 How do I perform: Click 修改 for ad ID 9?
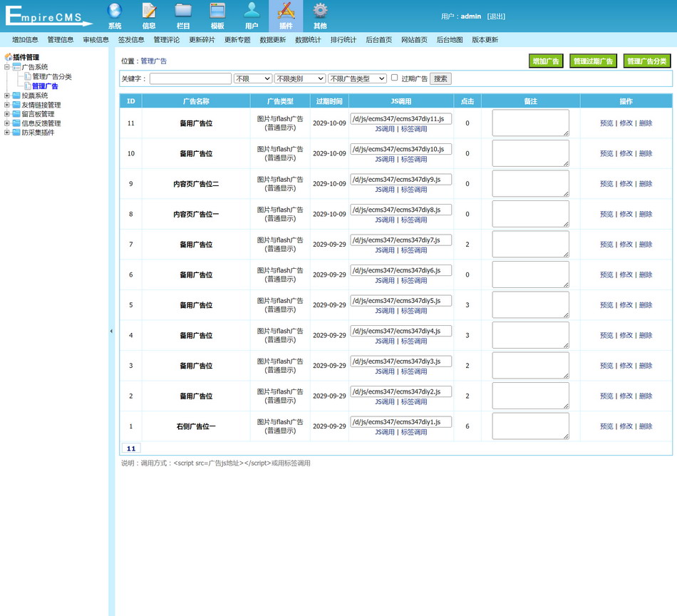pyautogui.click(x=626, y=184)
